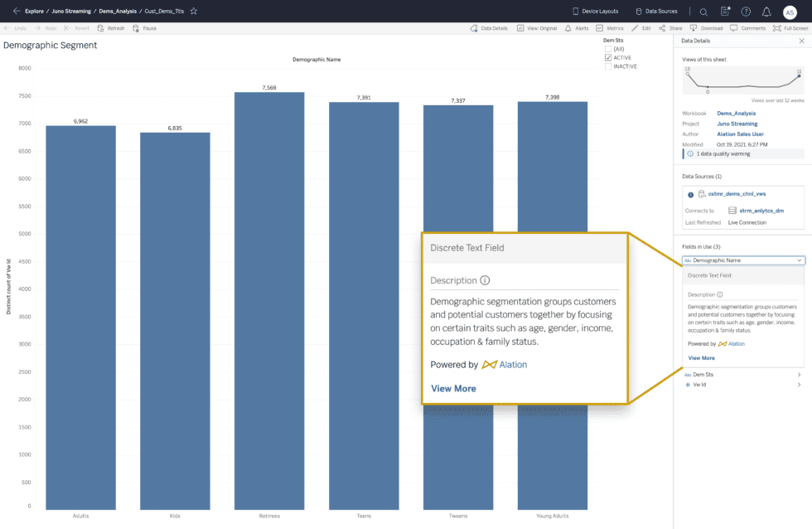The image size is (812, 529).
Task: Open Device Layouts menu
Action: 595,12
